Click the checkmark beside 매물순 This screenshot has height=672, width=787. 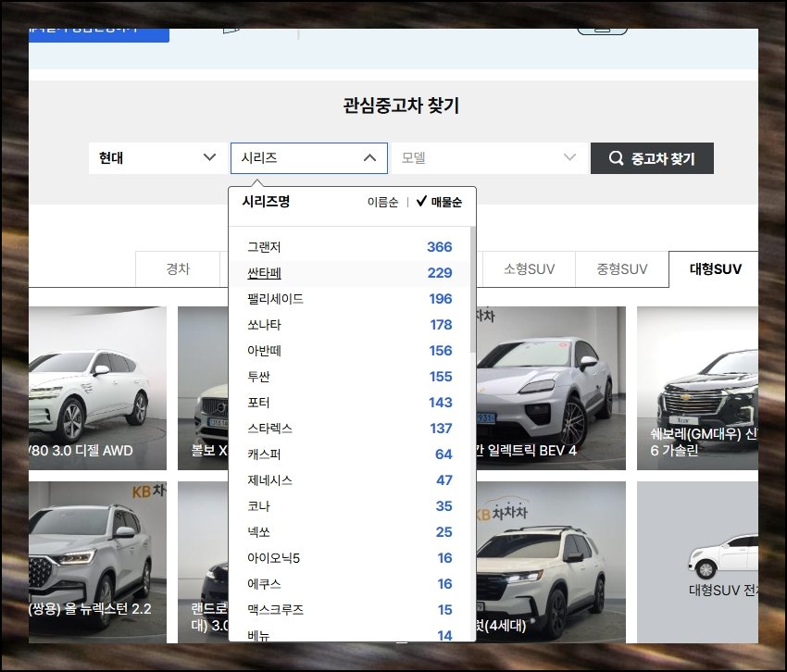(x=421, y=201)
